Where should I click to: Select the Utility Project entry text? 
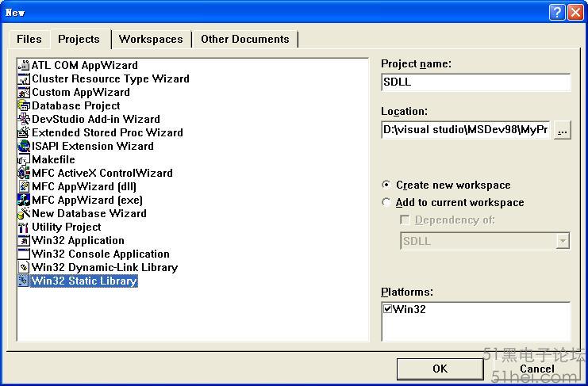click(x=67, y=227)
